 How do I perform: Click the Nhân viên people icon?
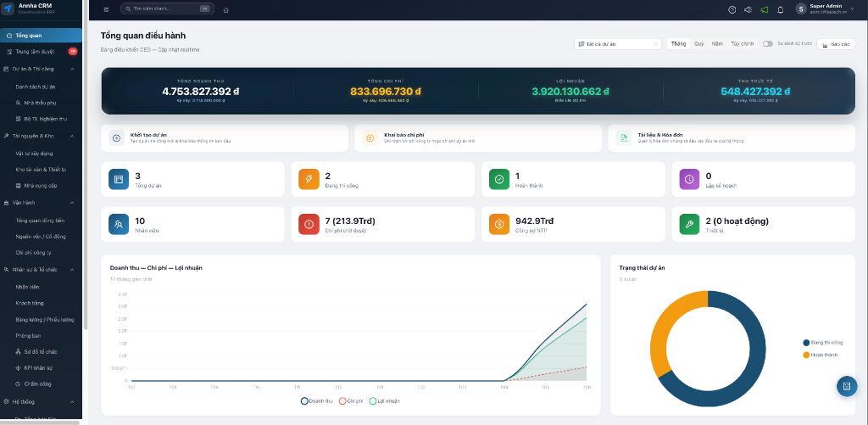click(119, 225)
